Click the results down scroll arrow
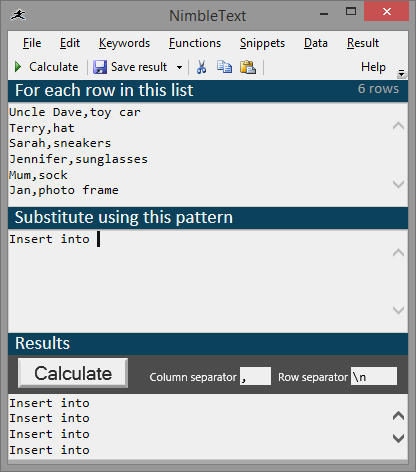Image resolution: width=416 pixels, height=472 pixels. (398, 438)
